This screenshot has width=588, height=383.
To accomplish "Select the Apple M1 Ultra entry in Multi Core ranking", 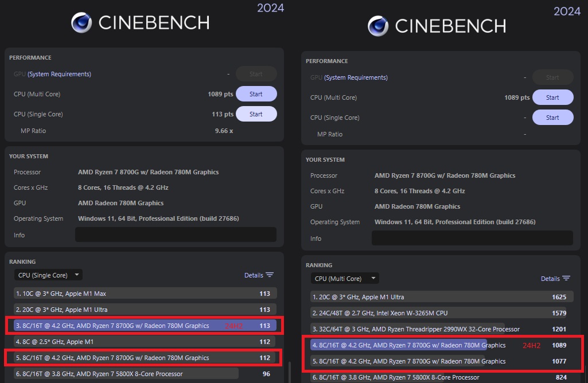I will (x=440, y=296).
